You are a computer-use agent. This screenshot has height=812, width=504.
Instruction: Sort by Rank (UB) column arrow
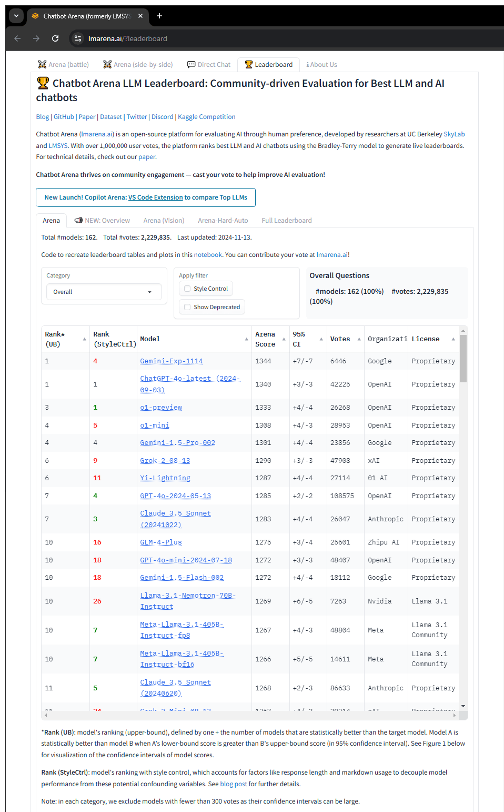pos(84,339)
